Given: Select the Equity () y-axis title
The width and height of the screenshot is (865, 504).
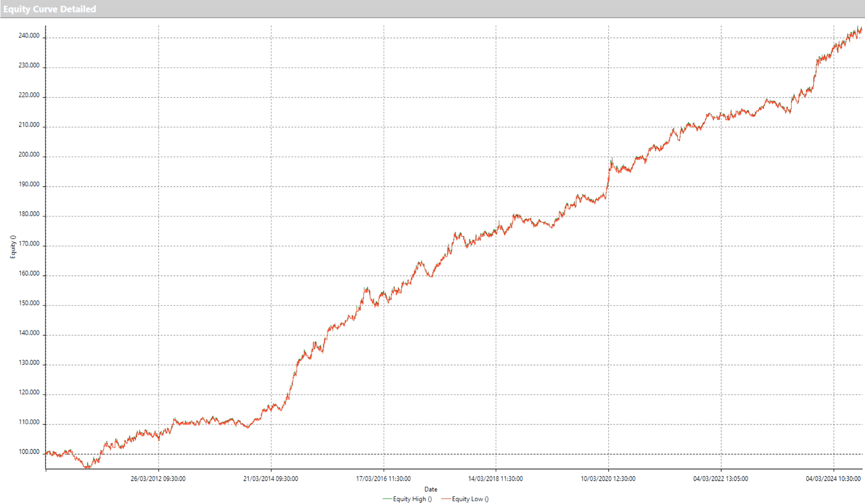Looking at the screenshot, I should 13,246.
